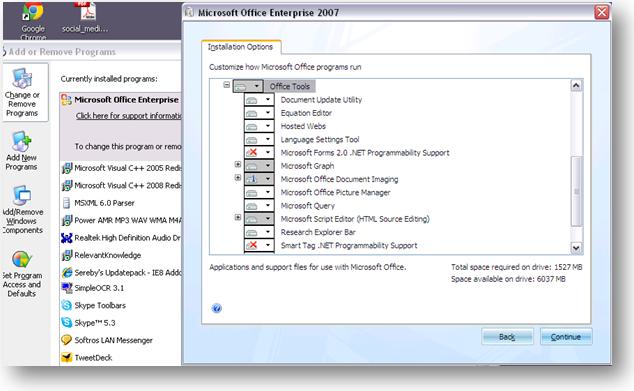
Task: Select MSXML 6.0 Parser list entry text
Action: (104, 203)
